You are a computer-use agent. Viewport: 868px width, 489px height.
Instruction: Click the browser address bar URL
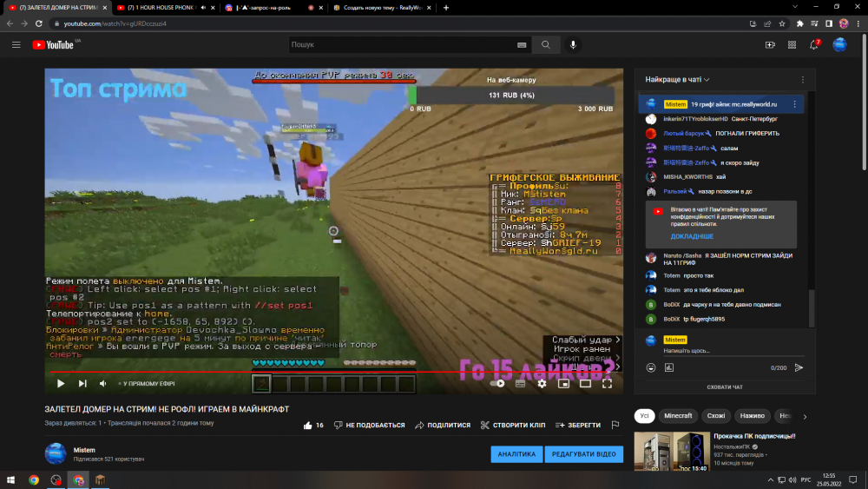coord(115,23)
